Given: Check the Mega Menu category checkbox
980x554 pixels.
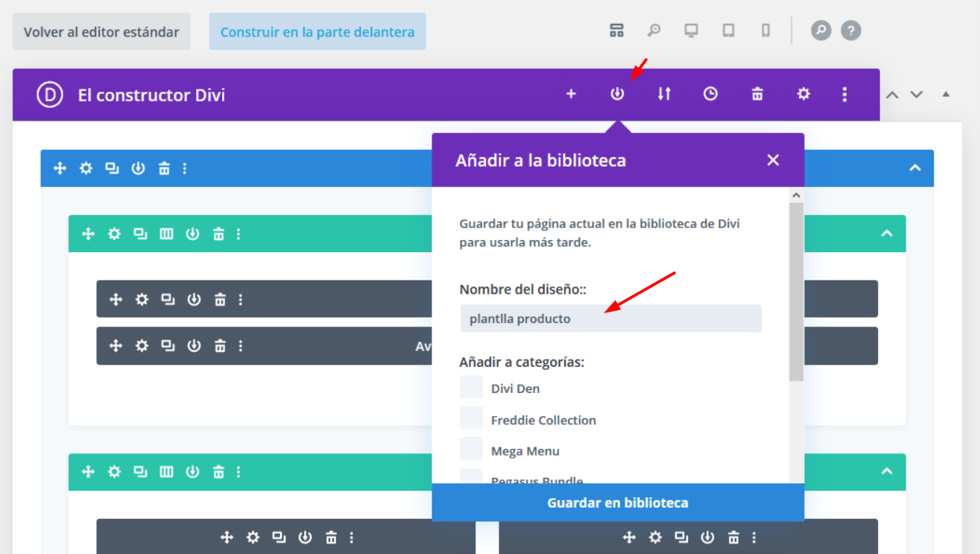Looking at the screenshot, I should [x=471, y=449].
